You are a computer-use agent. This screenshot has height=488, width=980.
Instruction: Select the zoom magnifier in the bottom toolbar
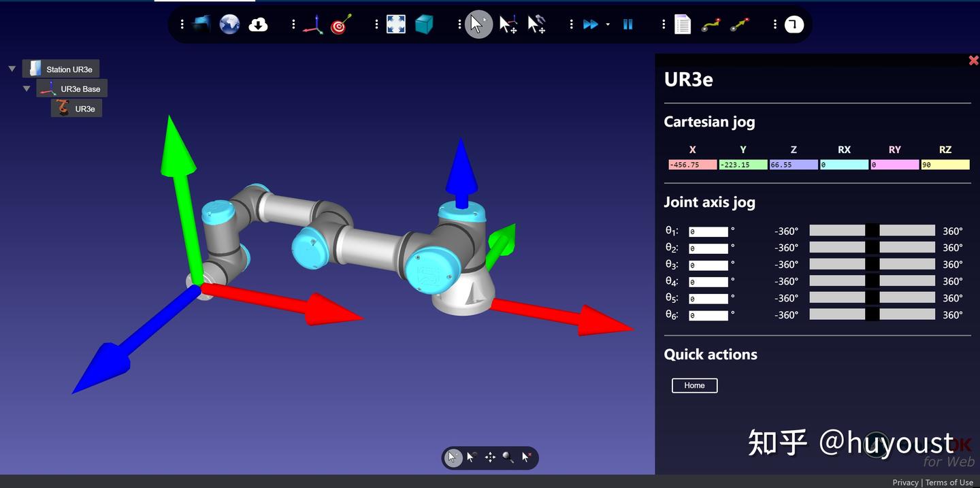coord(508,457)
